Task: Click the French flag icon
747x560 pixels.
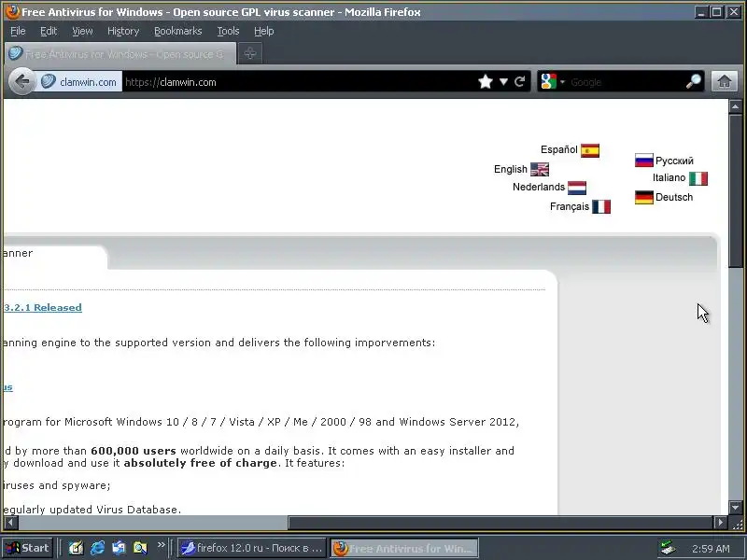Action: (601, 206)
